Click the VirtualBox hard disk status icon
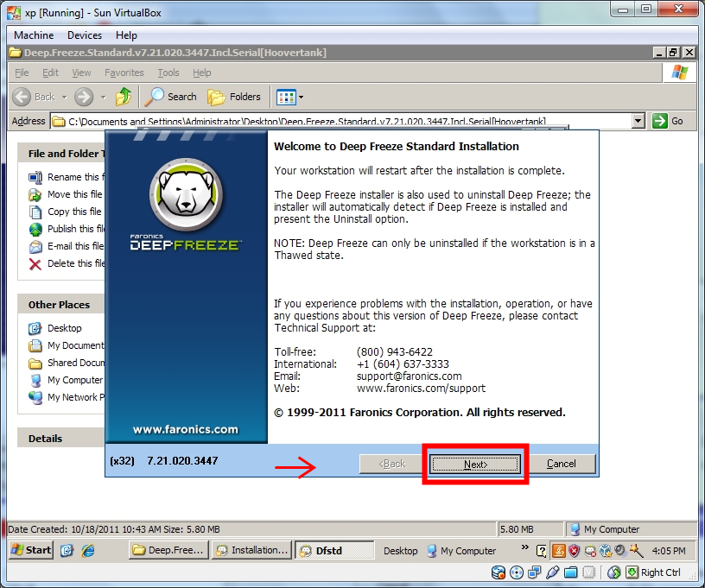This screenshot has width=705, height=588. (499, 572)
